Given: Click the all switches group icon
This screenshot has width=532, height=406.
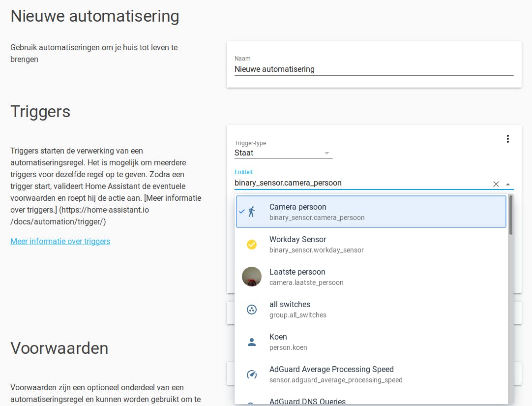Looking at the screenshot, I should [252, 310].
